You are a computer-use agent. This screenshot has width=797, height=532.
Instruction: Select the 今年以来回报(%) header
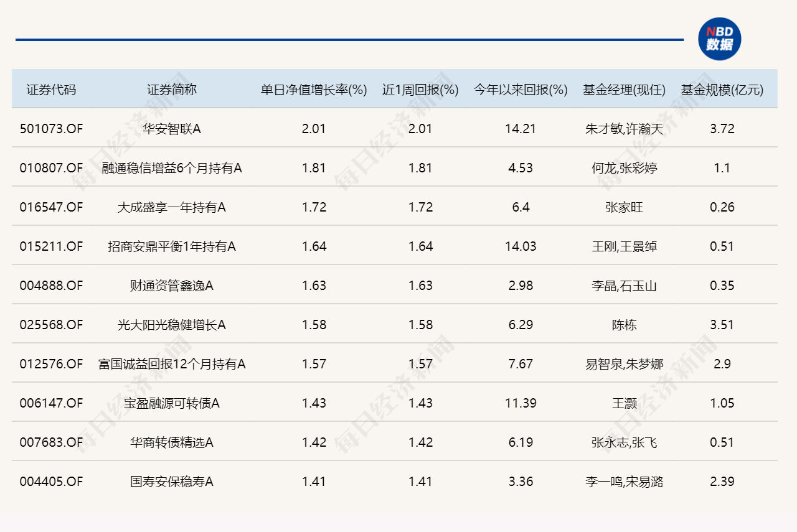(521, 90)
